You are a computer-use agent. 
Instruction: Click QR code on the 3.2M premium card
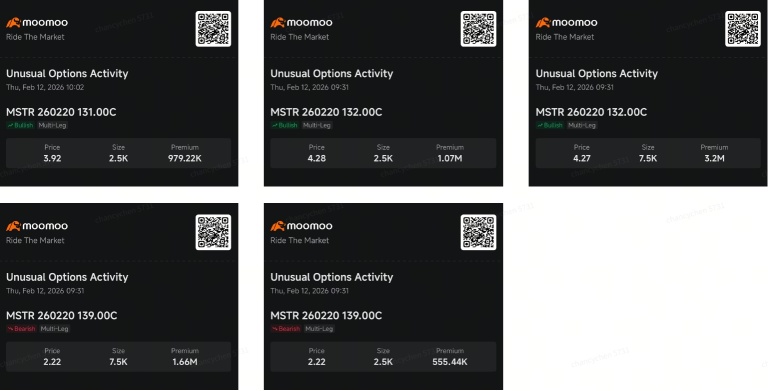[x=743, y=29]
